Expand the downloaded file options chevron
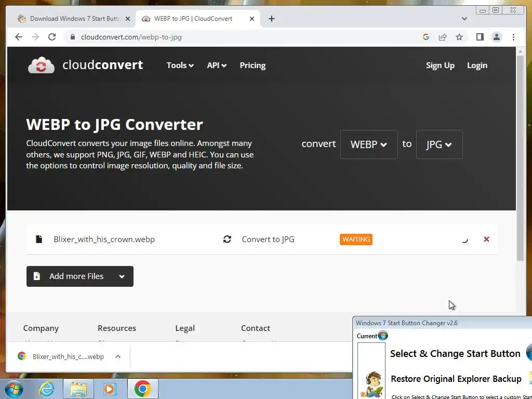 pyautogui.click(x=118, y=356)
